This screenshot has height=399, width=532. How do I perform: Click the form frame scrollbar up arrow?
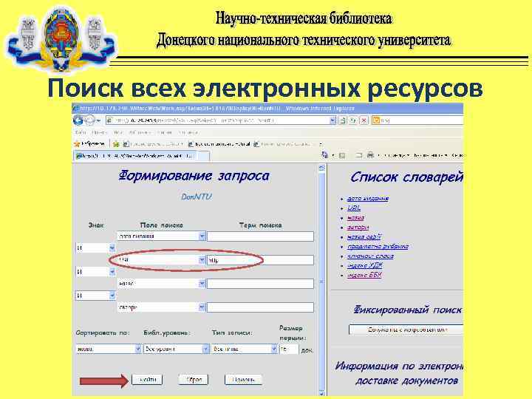point(321,168)
